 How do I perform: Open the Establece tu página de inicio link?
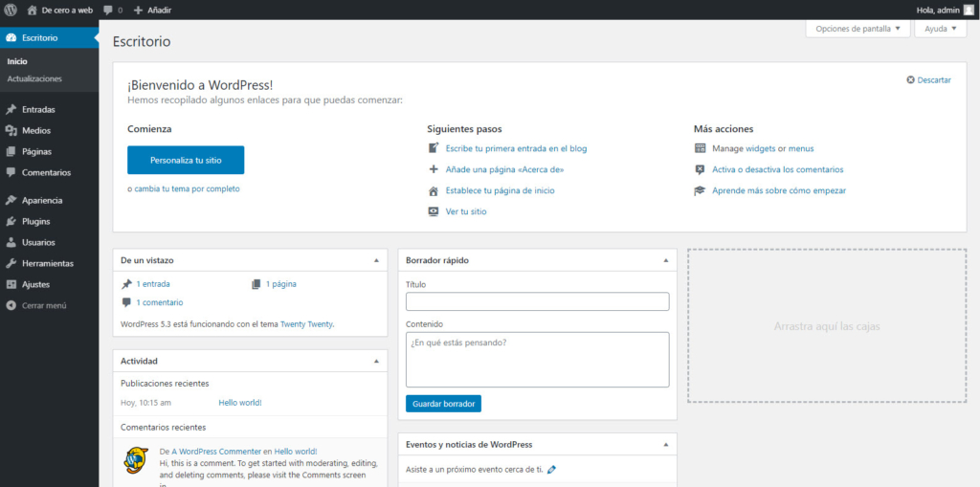pos(500,190)
